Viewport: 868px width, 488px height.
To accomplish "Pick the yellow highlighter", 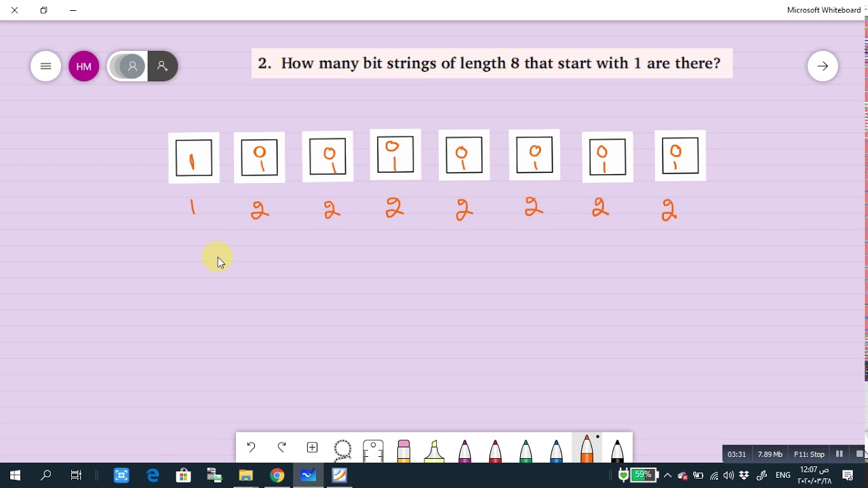I will (x=434, y=450).
